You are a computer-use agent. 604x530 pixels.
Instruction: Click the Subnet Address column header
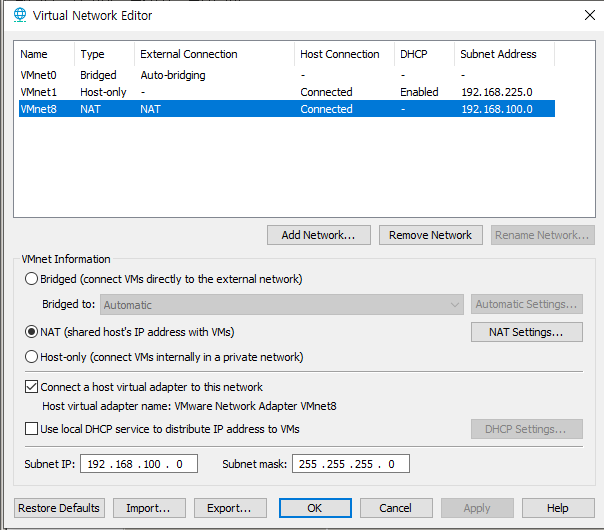[505, 54]
